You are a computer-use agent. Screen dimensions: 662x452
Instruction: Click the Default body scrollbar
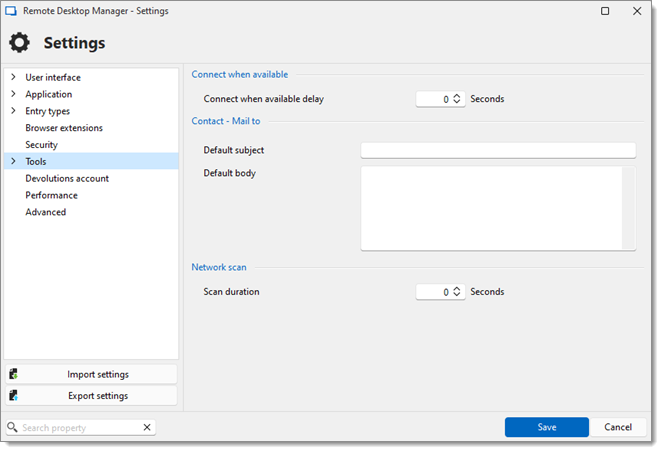[x=628, y=208]
